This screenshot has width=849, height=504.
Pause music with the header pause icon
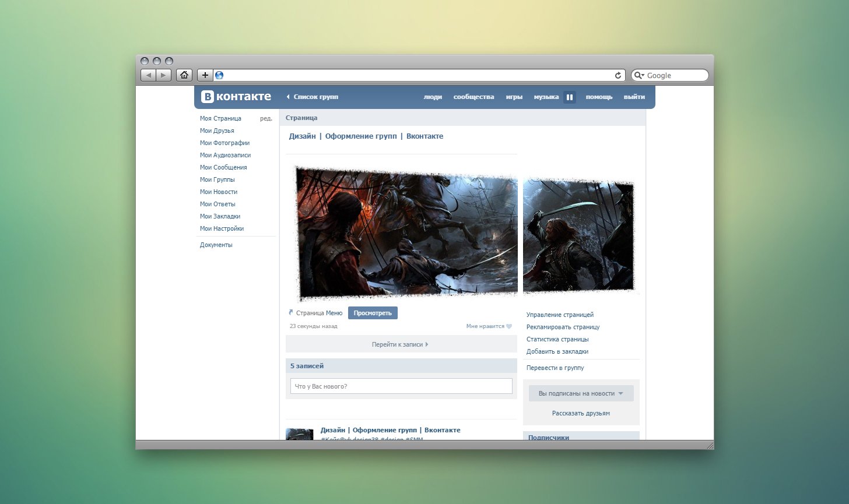point(570,97)
